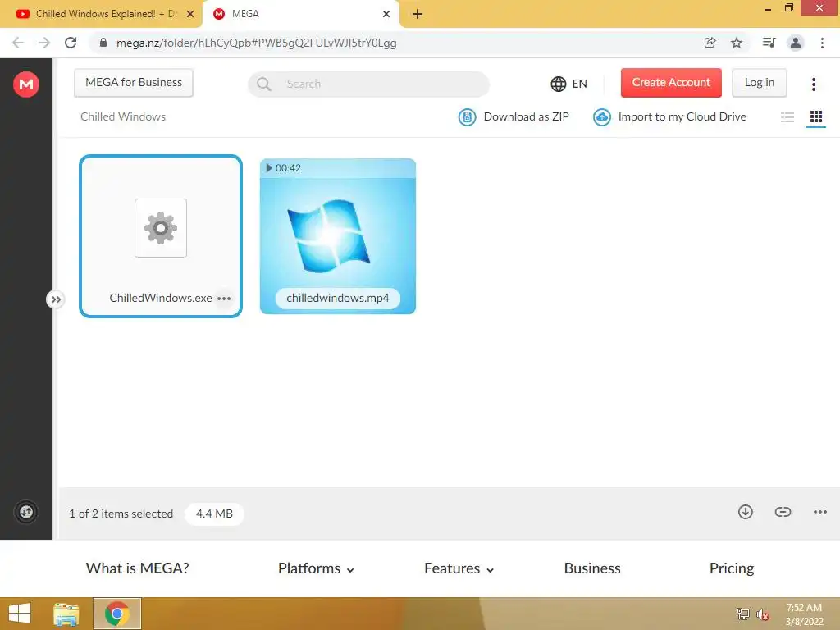Open the media control icon in Chrome toolbar
This screenshot has height=630, width=840.
(x=769, y=43)
